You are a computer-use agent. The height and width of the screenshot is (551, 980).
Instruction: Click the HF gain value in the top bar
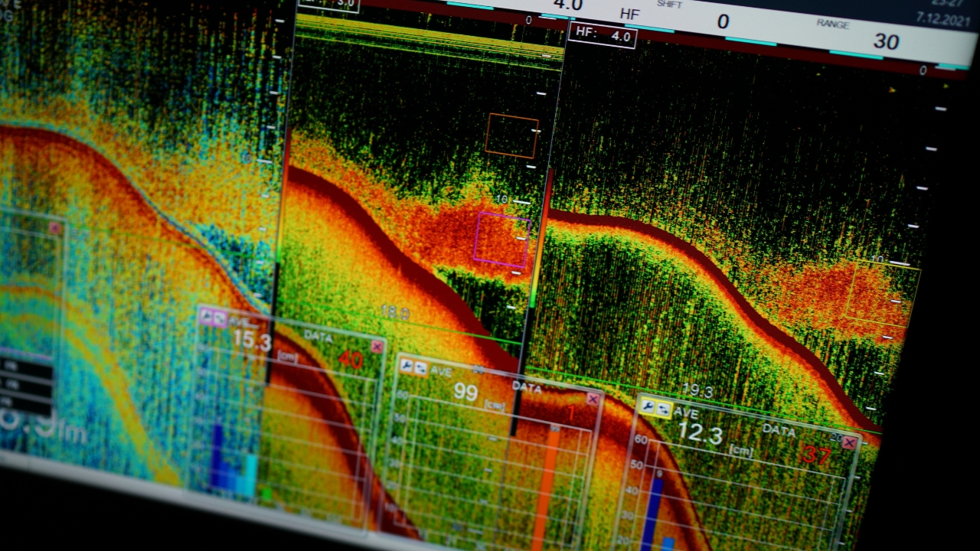pyautogui.click(x=567, y=6)
